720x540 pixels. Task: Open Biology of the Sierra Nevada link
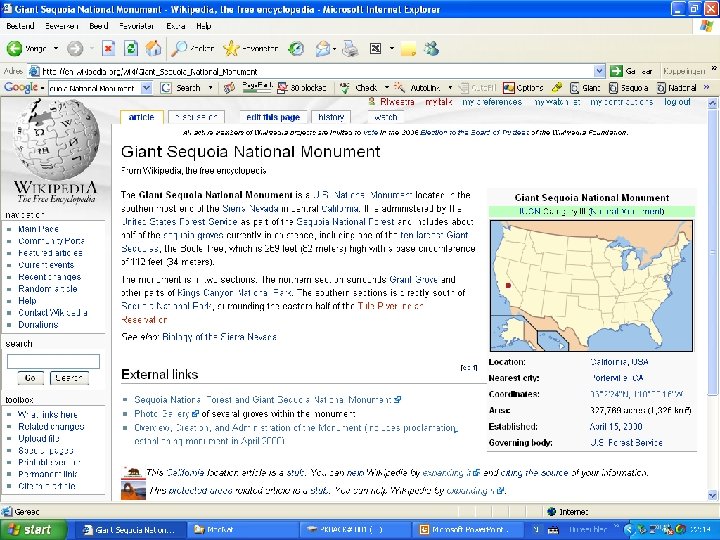point(219,337)
